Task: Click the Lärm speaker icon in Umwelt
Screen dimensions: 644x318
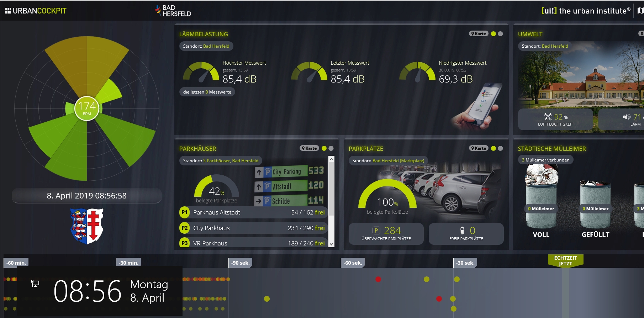Action: 626,117
